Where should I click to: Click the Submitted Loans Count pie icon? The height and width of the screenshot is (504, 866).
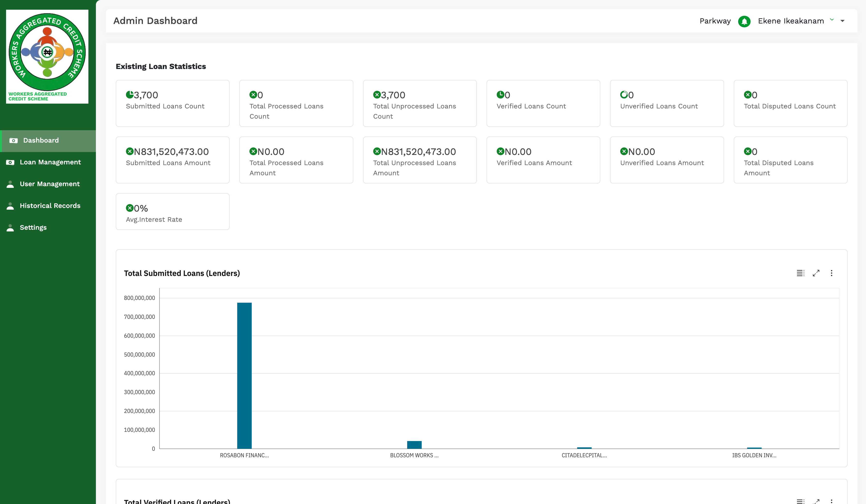click(130, 94)
